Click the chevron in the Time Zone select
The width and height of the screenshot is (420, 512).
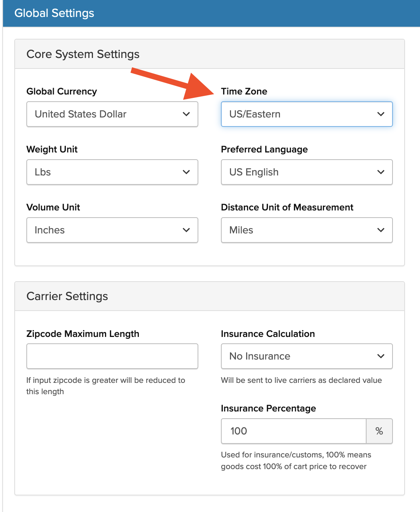click(380, 114)
